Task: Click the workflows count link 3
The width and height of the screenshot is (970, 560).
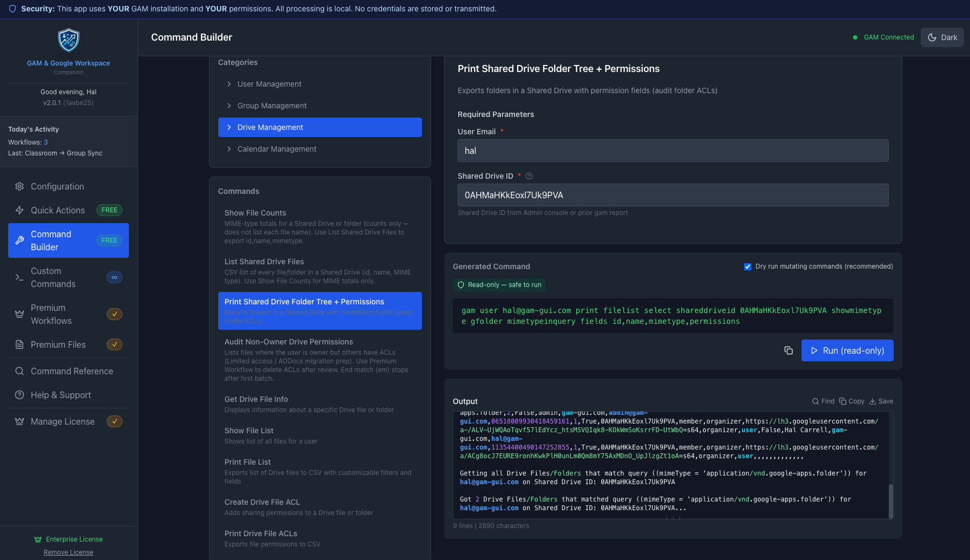Action: (46, 142)
